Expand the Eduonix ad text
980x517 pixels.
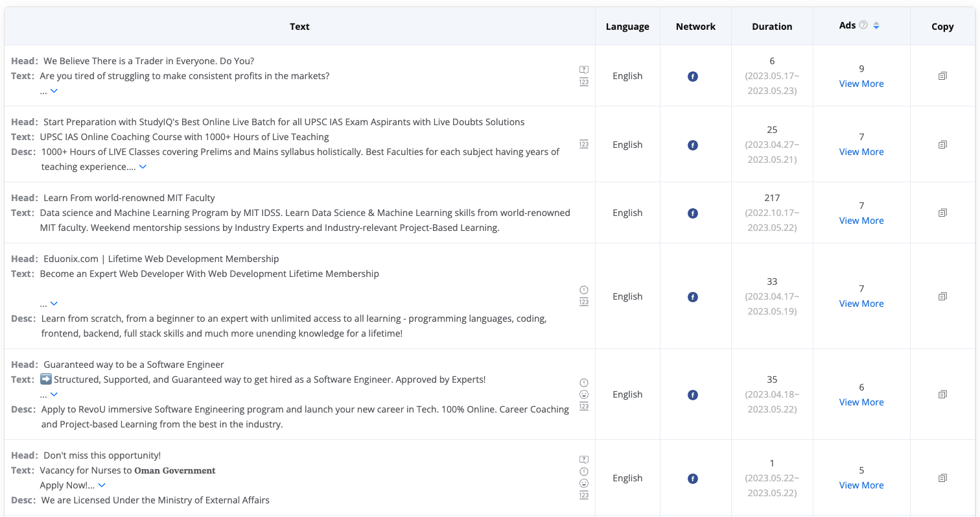[x=54, y=304]
